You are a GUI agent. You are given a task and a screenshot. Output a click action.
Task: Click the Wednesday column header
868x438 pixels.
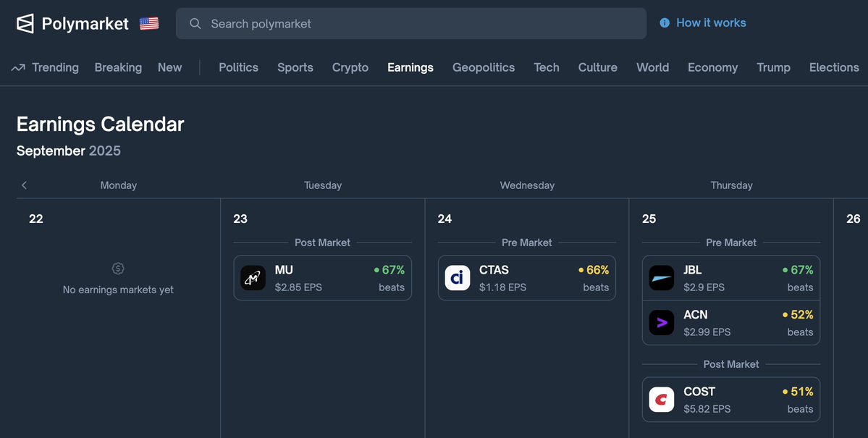tap(527, 185)
